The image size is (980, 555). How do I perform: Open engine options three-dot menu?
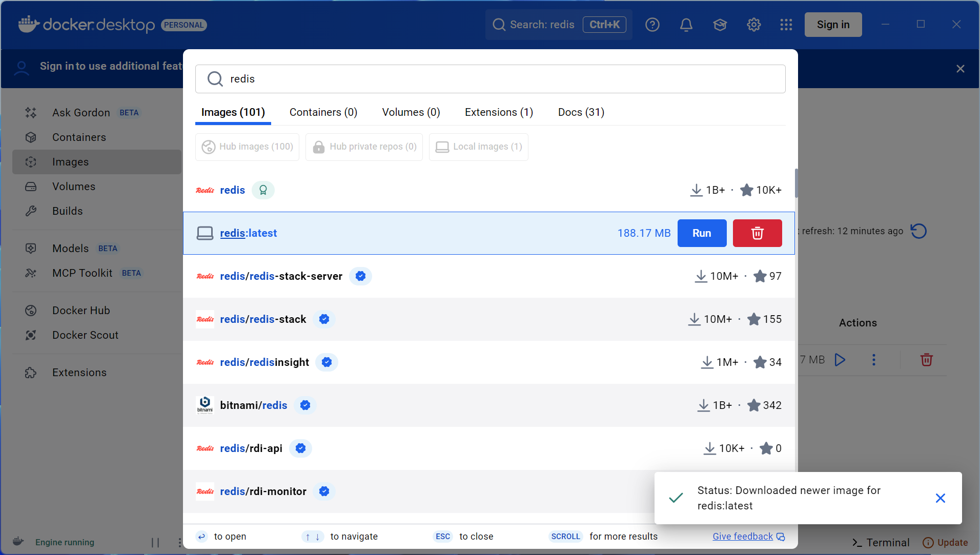[x=179, y=542]
